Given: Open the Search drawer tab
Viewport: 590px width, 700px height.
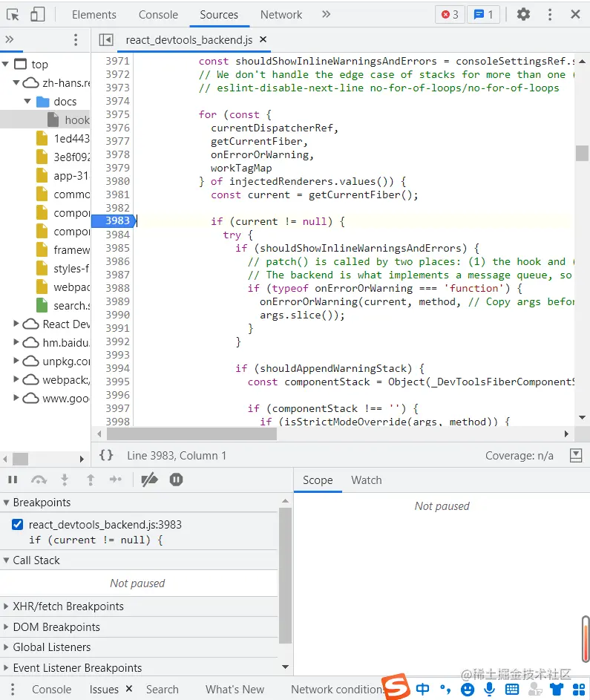Looking at the screenshot, I should (x=163, y=690).
